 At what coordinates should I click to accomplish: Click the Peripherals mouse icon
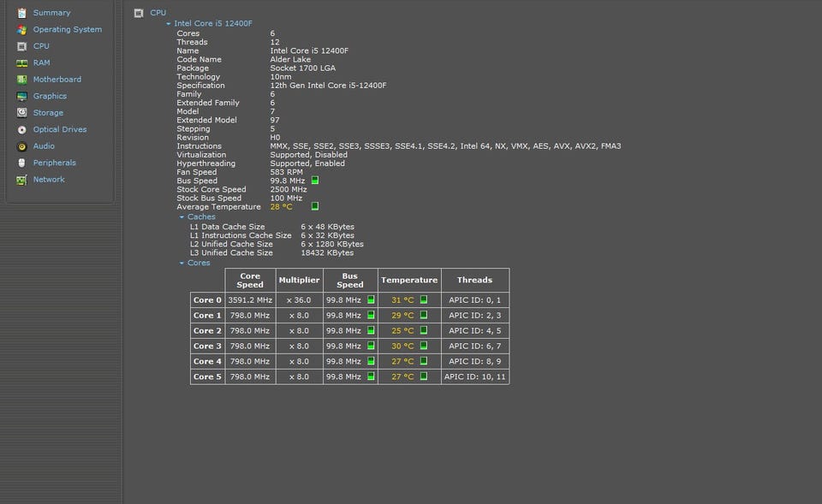21,163
